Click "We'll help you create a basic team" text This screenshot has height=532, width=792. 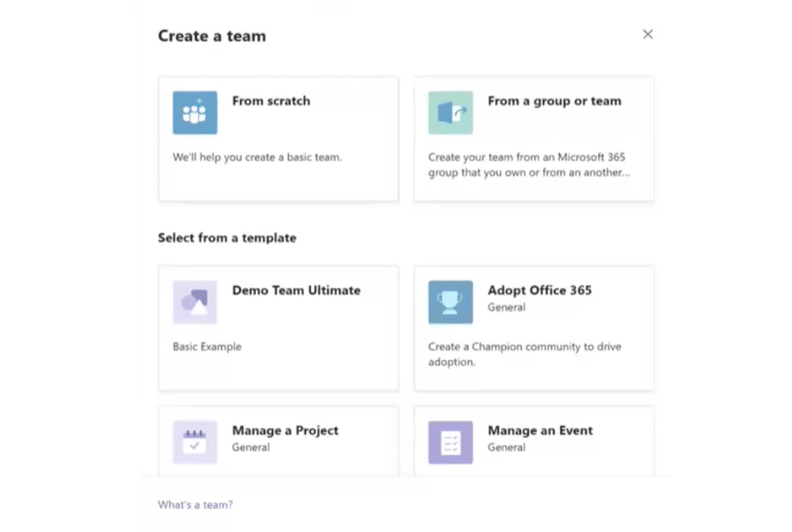[257, 158]
